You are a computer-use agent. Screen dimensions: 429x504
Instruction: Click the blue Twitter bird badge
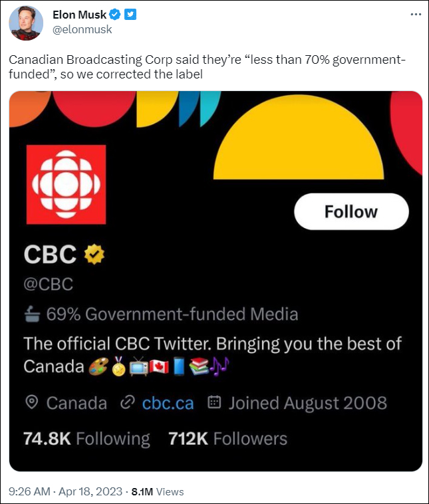(x=130, y=15)
